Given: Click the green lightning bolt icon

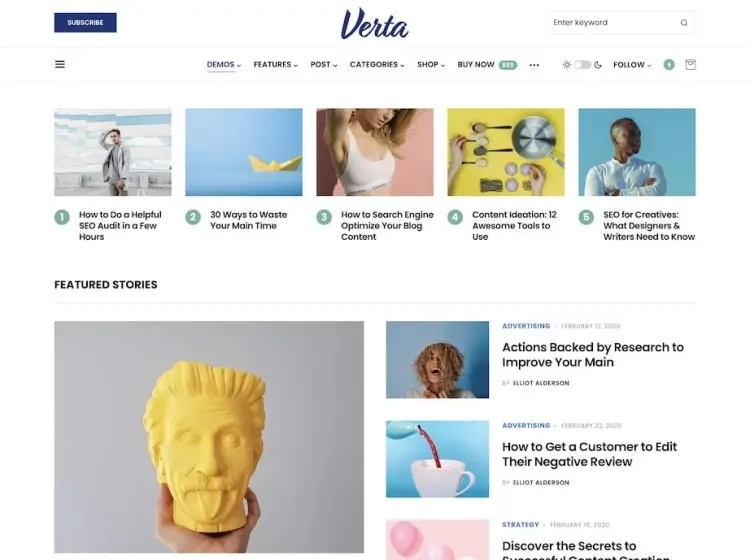Looking at the screenshot, I should pyautogui.click(x=669, y=65).
